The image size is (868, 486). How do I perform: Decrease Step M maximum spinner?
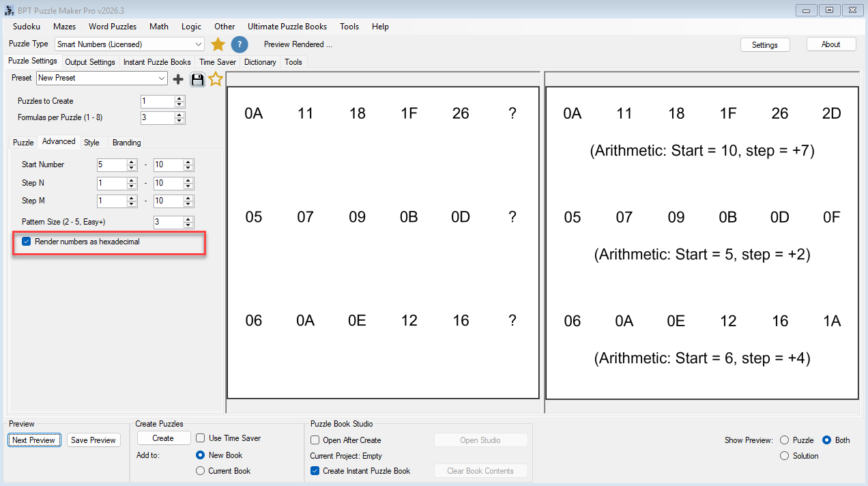(188, 204)
